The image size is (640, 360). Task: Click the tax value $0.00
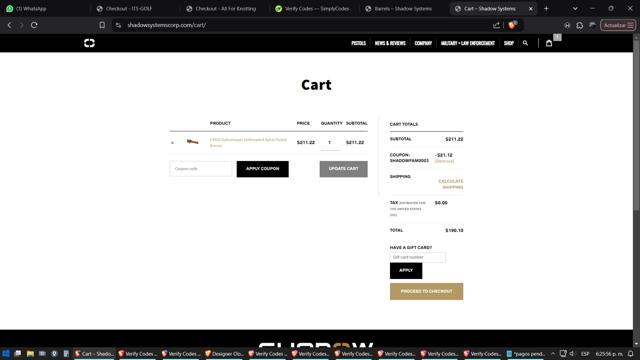coord(441,203)
